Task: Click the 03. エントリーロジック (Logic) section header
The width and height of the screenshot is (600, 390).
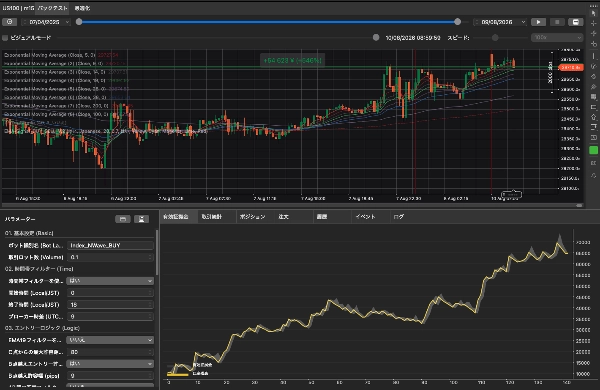Action: point(42,328)
